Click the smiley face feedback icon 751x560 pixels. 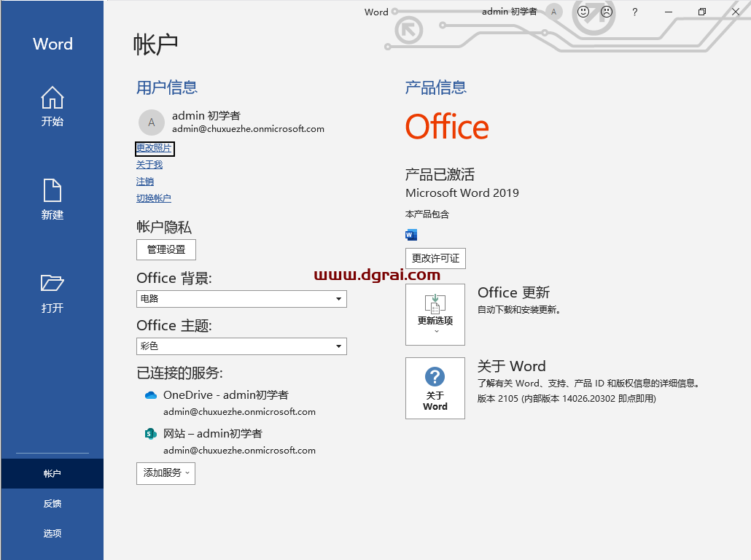583,12
